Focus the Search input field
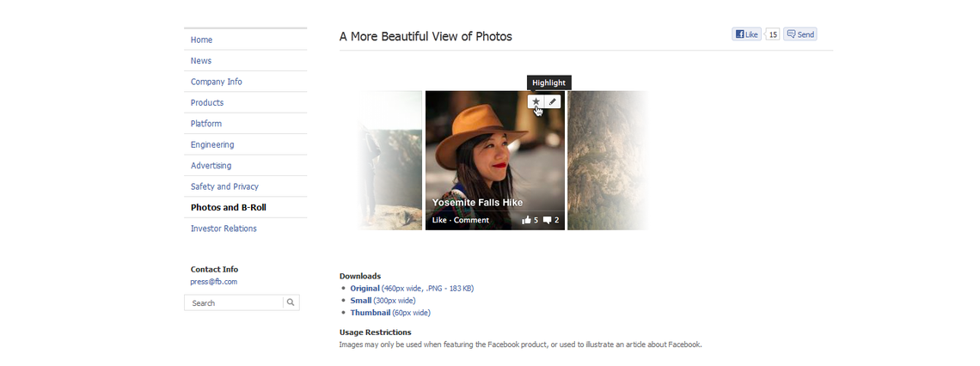 234,302
